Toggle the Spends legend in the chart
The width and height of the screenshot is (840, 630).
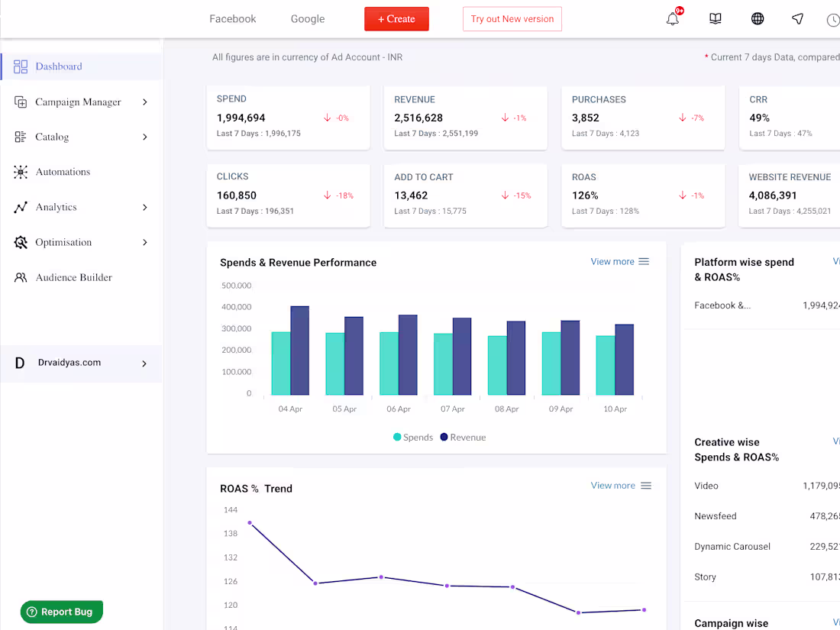click(x=412, y=437)
